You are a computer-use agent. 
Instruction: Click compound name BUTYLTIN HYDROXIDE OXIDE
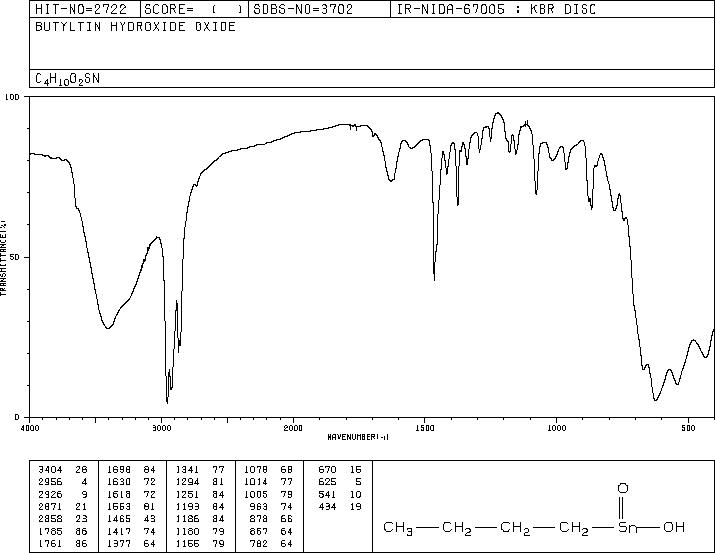tap(135, 26)
